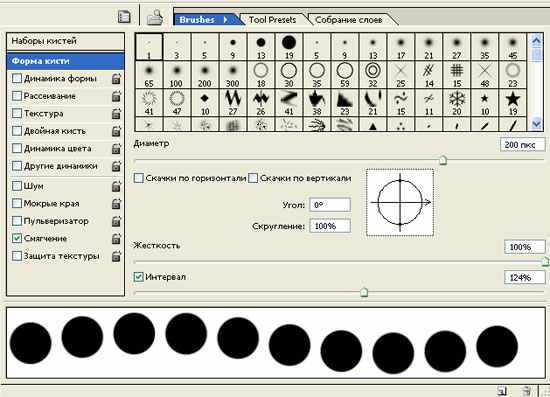The height and width of the screenshot is (397, 550).
Task: Select the small star brush 10
Action: pyautogui.click(x=485, y=103)
